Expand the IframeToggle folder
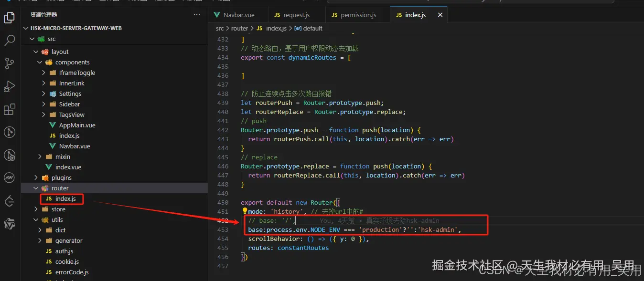 [x=43, y=73]
